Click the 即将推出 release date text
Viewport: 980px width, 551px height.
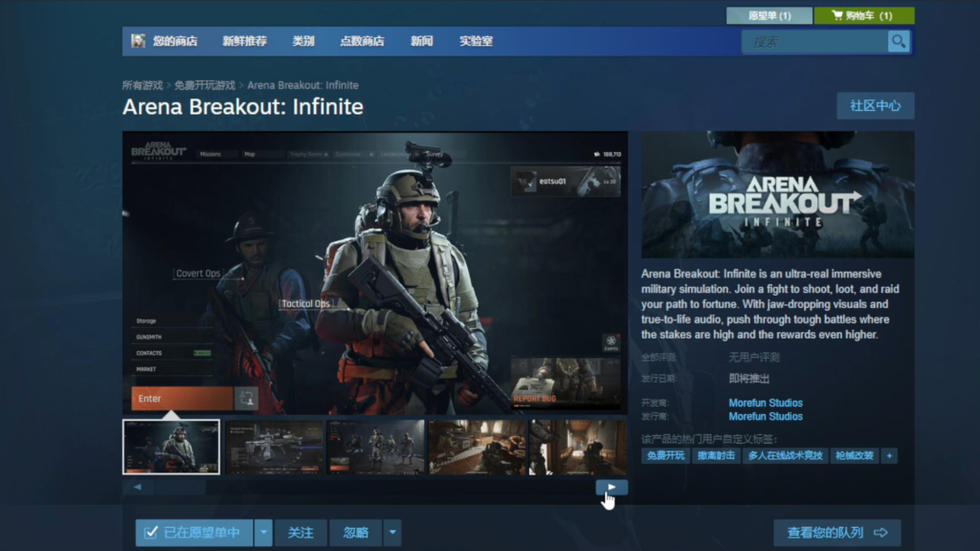[748, 379]
